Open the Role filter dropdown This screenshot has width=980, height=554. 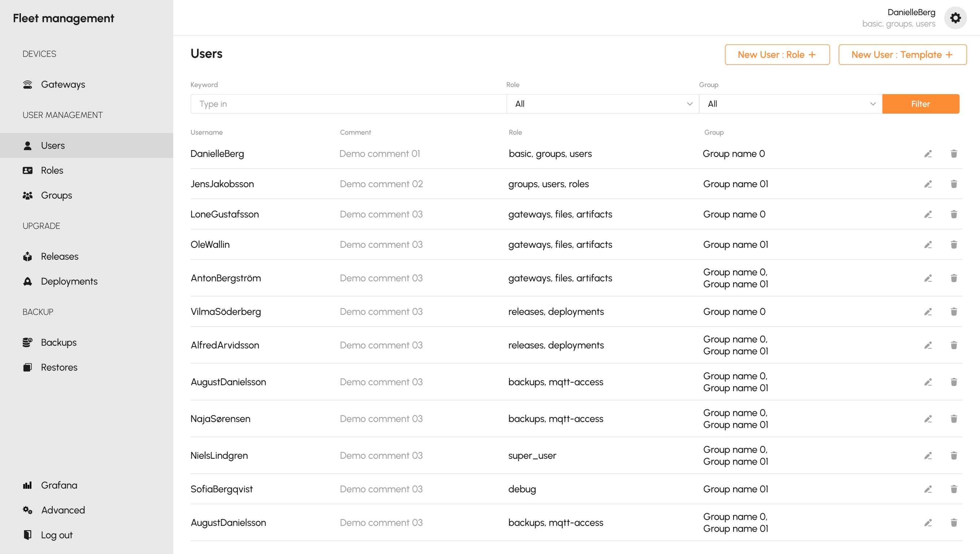pyautogui.click(x=602, y=104)
